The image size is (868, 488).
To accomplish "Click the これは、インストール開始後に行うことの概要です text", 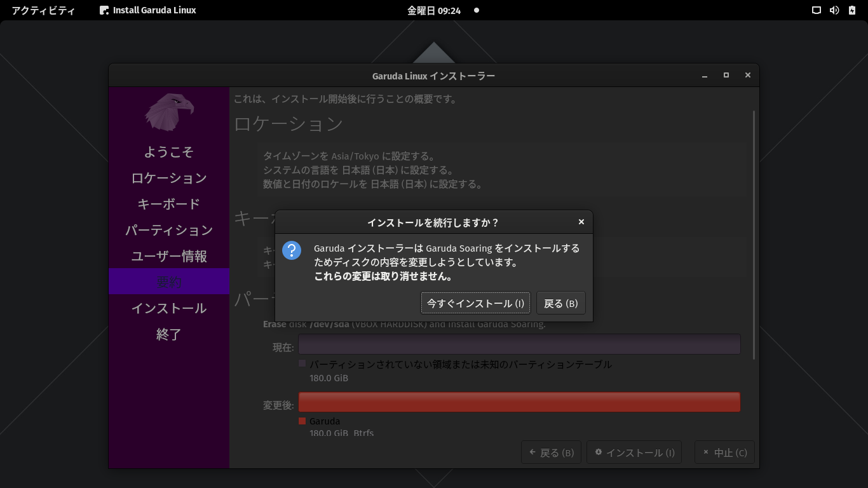I will [x=345, y=99].
